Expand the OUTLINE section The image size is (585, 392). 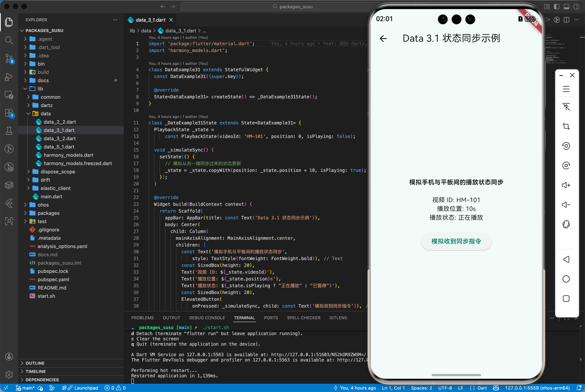[x=35, y=363]
